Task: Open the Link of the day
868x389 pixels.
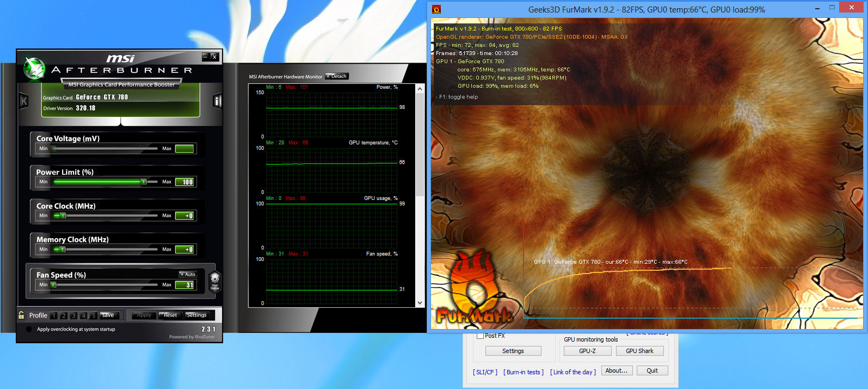Action: [x=573, y=372]
